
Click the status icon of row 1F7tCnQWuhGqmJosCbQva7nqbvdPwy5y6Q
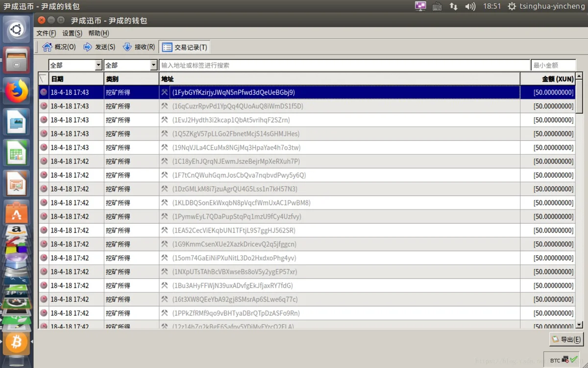tap(44, 175)
